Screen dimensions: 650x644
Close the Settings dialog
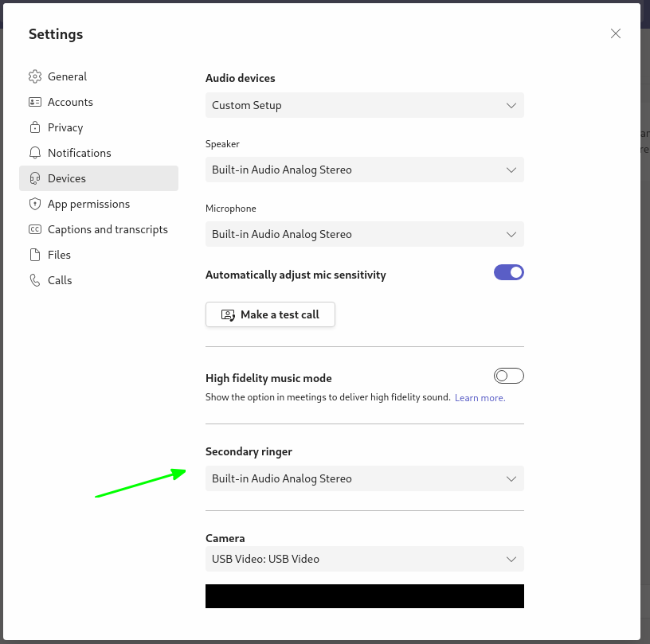(x=616, y=33)
